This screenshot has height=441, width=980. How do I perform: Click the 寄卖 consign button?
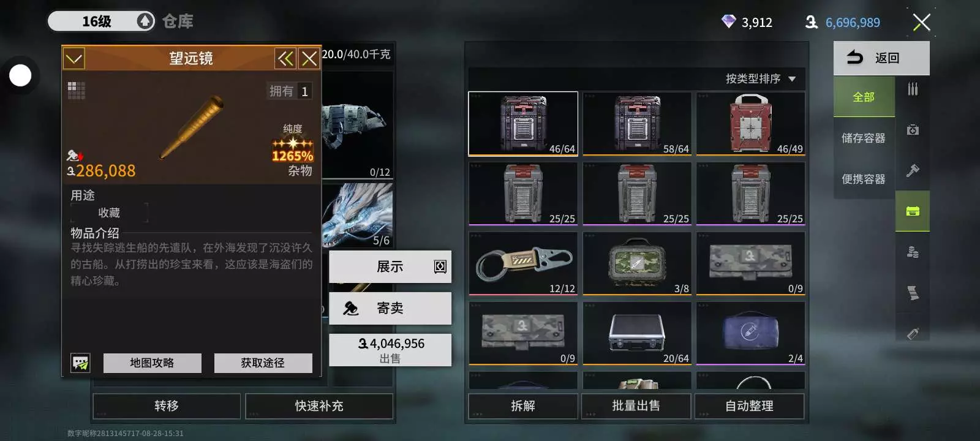tap(390, 308)
